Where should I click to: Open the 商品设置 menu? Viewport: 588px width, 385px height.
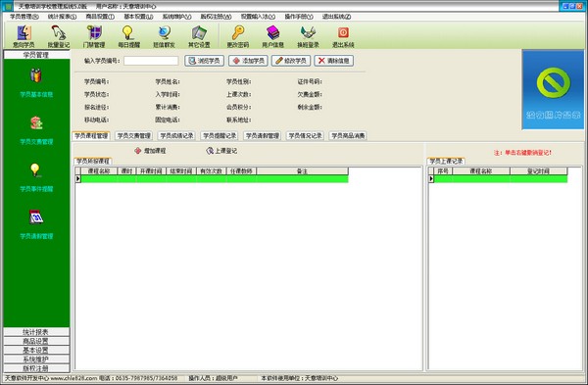point(100,17)
